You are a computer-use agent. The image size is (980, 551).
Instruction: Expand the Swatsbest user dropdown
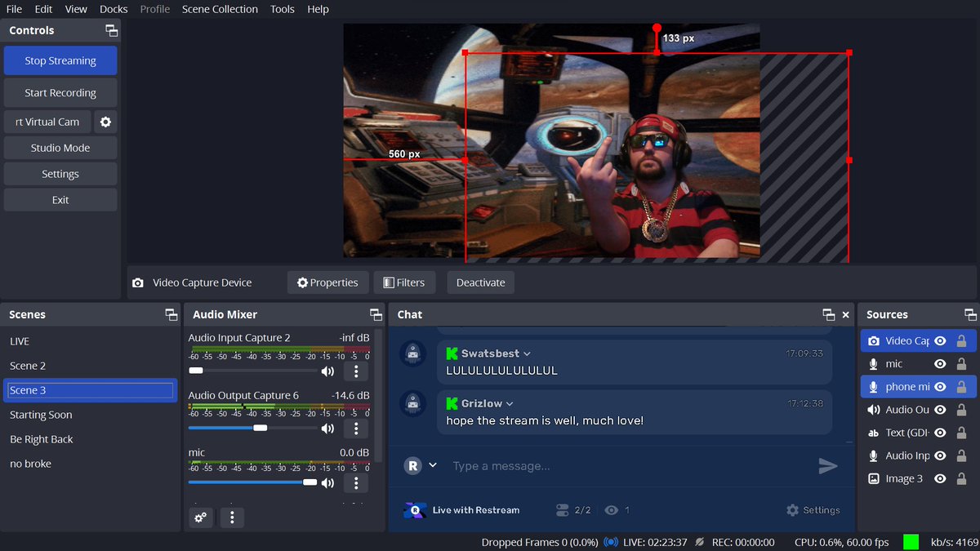pos(527,353)
